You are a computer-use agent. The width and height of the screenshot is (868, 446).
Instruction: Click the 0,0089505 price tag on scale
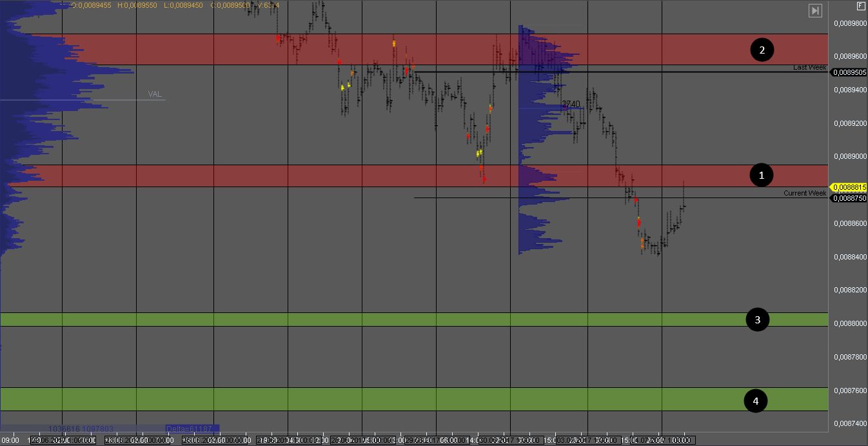(x=849, y=72)
